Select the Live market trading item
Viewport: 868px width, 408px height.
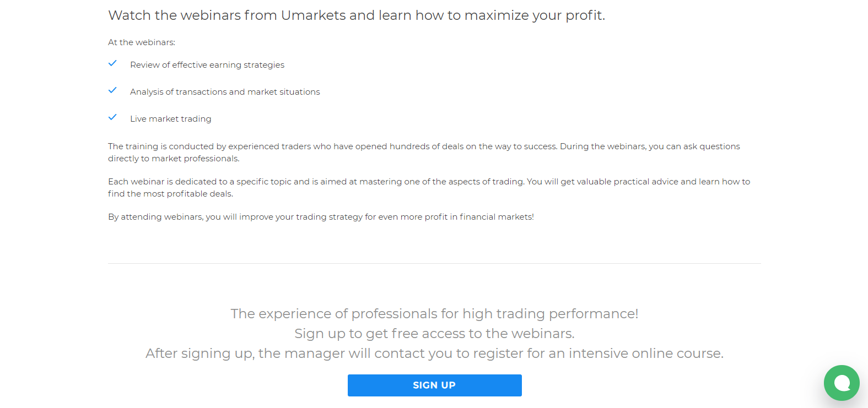(x=171, y=118)
